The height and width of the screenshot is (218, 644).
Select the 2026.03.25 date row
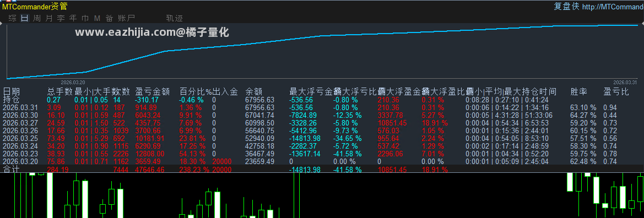point(20,138)
